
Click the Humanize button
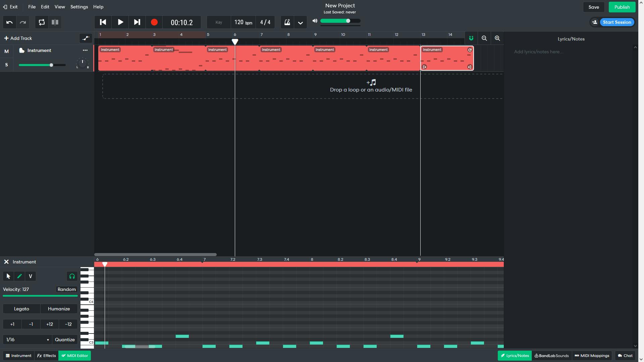point(59,309)
